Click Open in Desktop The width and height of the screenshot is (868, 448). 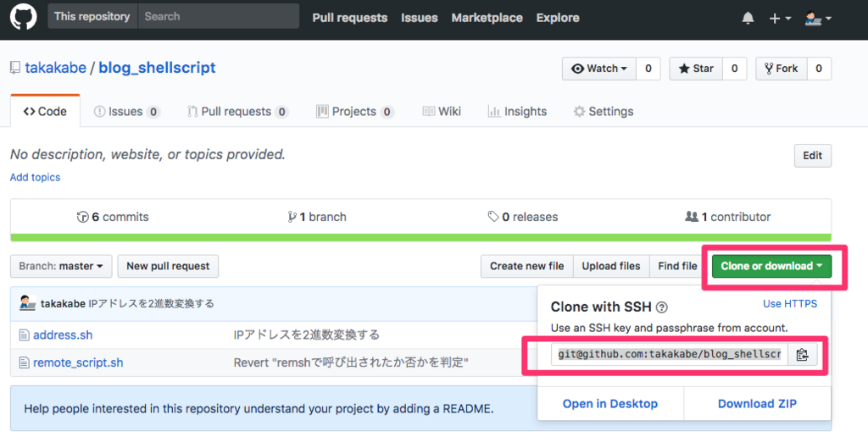(x=610, y=404)
